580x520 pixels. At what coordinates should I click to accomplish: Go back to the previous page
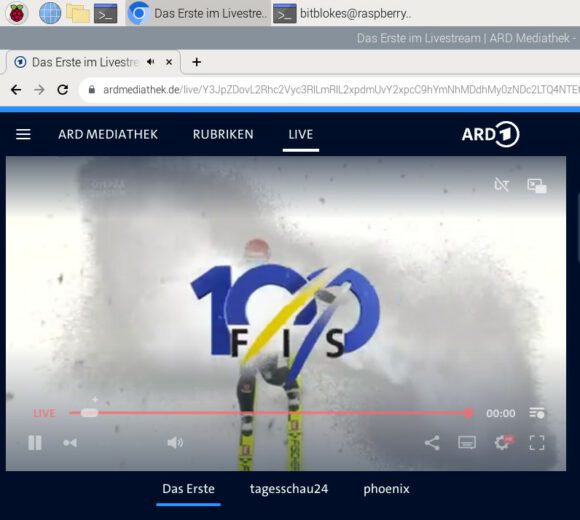[16, 90]
